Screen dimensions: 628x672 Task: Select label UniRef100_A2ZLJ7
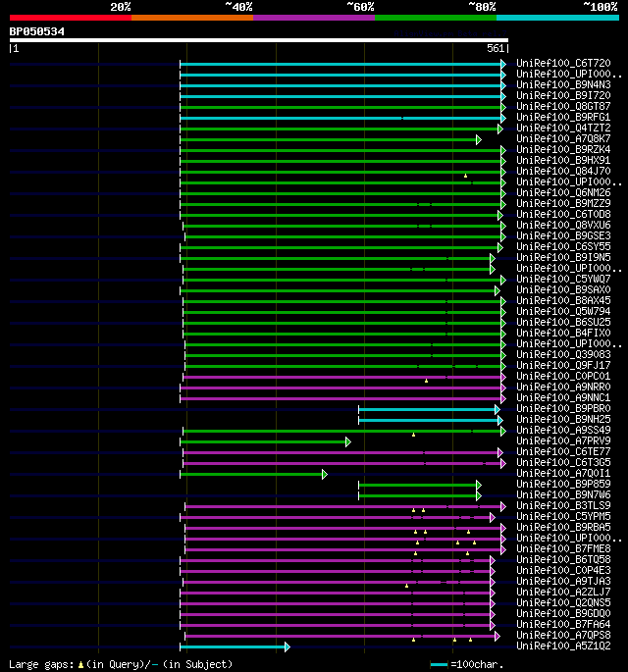coord(563,592)
